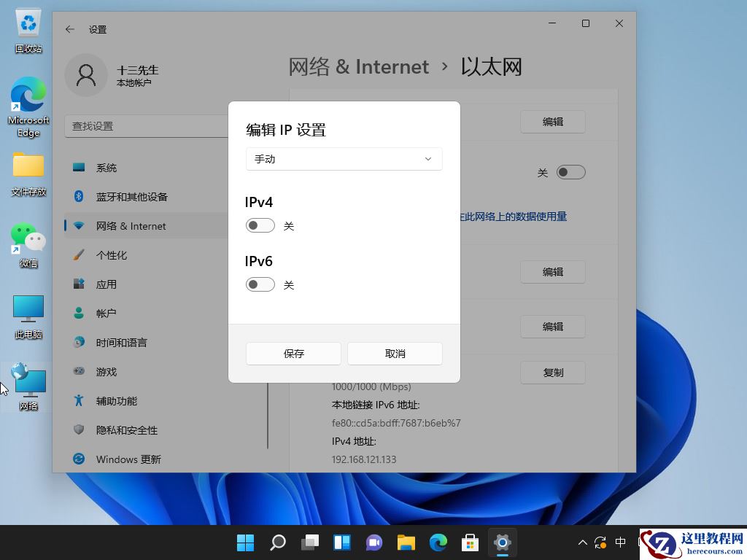Select 帐户 in the Settings sidebar
Image resolution: width=747 pixels, height=560 pixels.
[107, 313]
